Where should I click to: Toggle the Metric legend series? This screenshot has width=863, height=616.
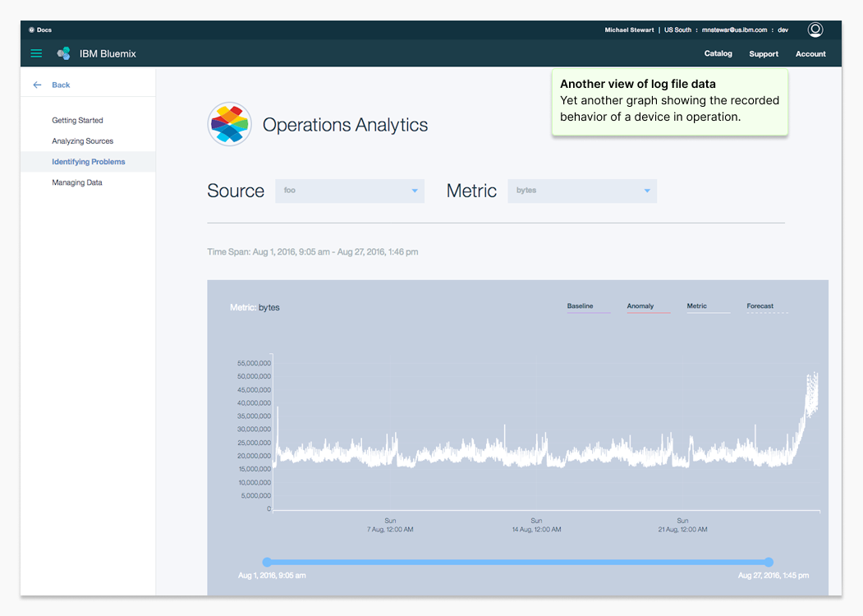696,306
